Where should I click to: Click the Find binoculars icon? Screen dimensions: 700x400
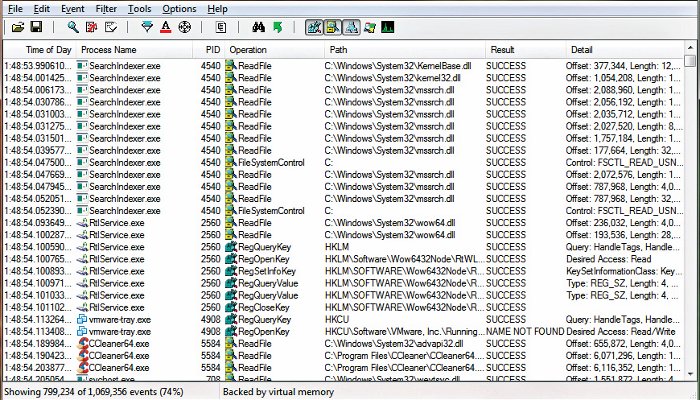pyautogui.click(x=256, y=27)
